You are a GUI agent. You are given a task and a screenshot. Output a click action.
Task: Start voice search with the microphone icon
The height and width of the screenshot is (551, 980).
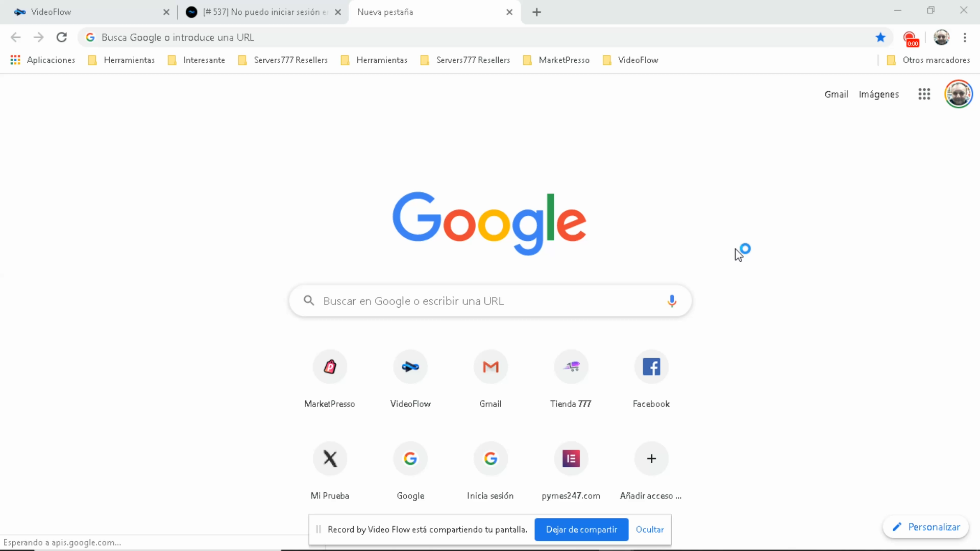[x=672, y=301]
